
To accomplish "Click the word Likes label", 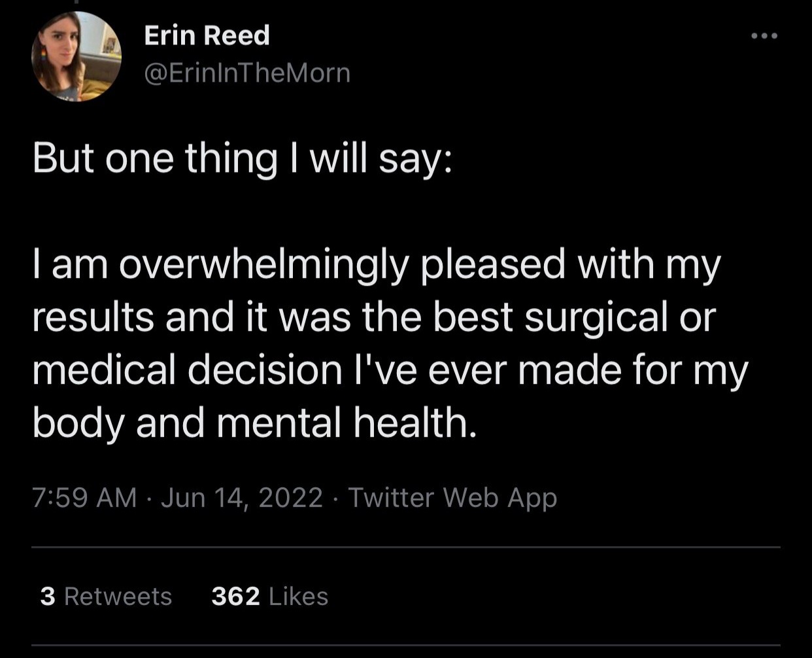I will (298, 597).
